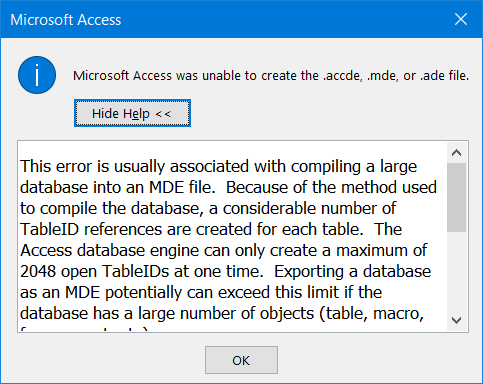
Task: Click the 'unable to create the .accde' message
Action: (x=271, y=76)
